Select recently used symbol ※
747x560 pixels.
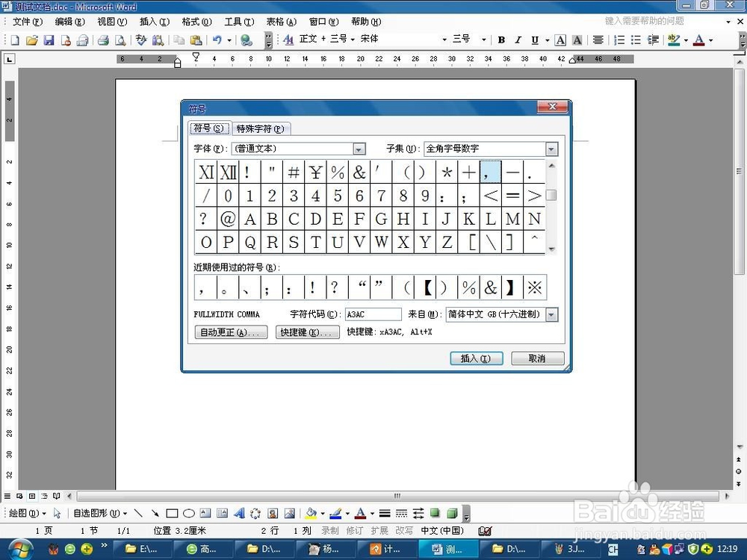coord(535,287)
